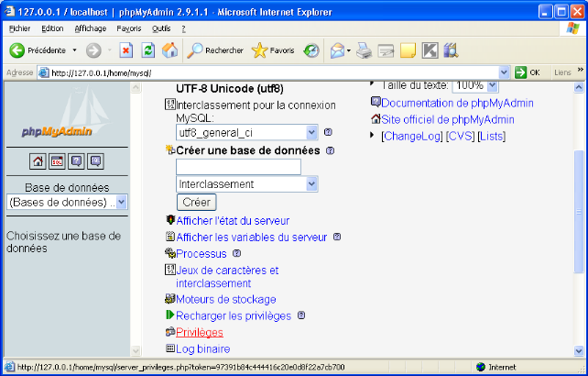This screenshot has height=376, width=588.
Task: Open the Favoris menu in menu bar
Action: coord(129,28)
